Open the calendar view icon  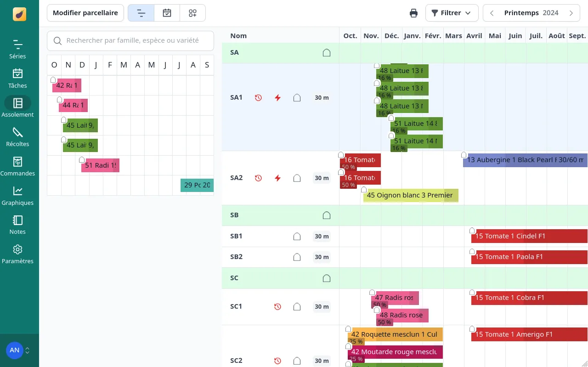[167, 13]
